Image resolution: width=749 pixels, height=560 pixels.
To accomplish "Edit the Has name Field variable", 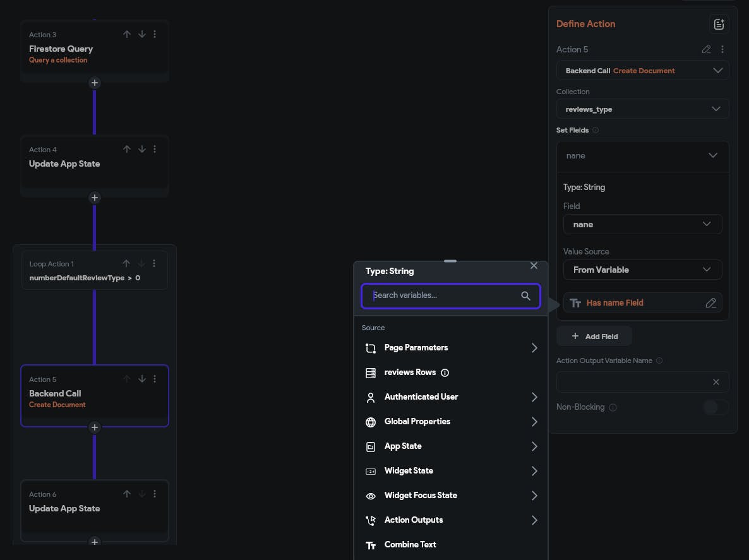I will pos(710,303).
